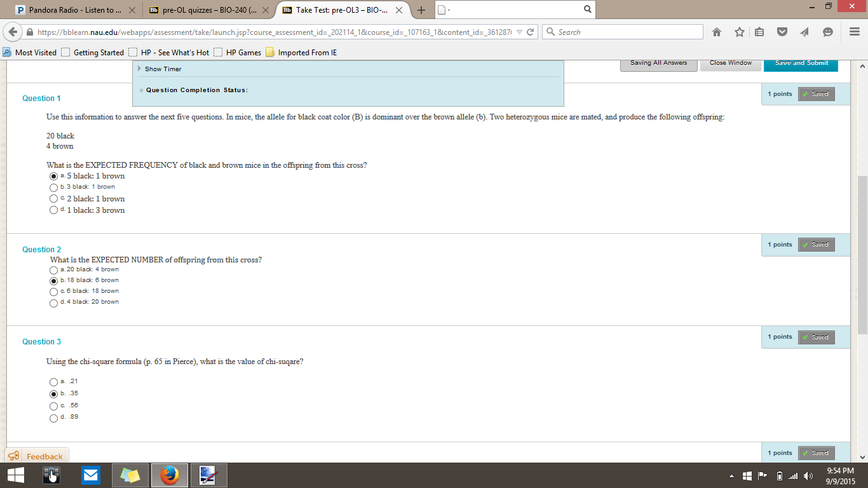Bookmark this page with the star icon
The image size is (868, 488).
pos(740,32)
